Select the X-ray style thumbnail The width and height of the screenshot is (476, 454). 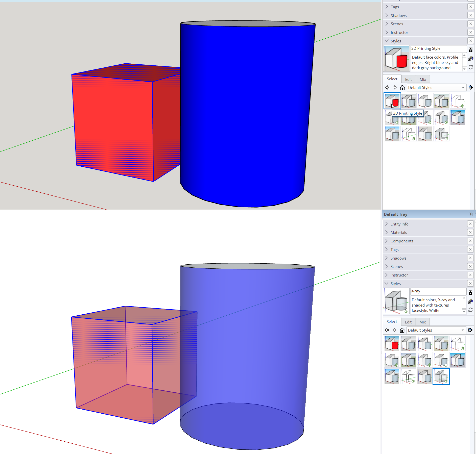point(441,376)
